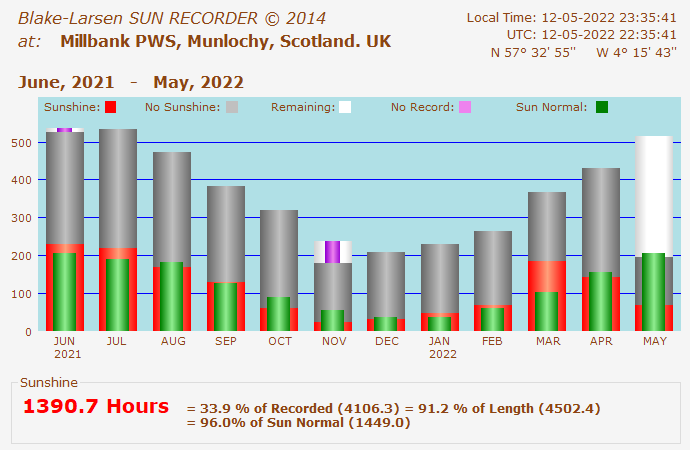
Task: Select the APR month label
Action: tap(601, 341)
